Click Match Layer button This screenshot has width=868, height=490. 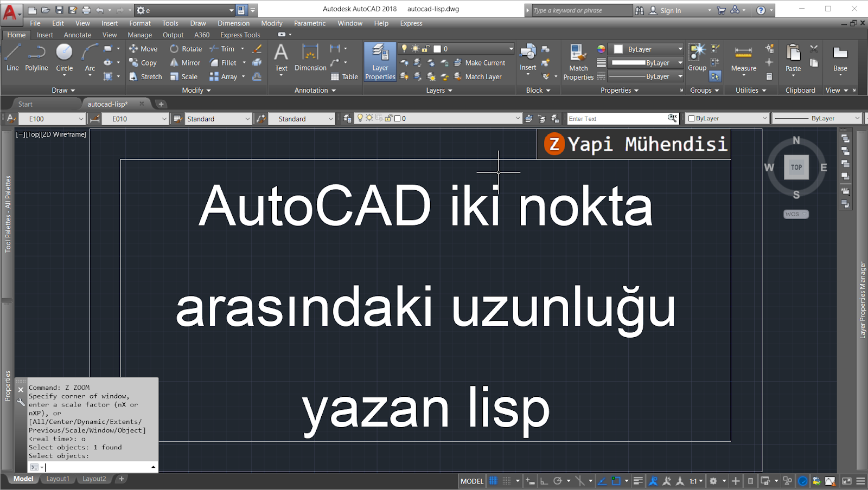(x=478, y=77)
